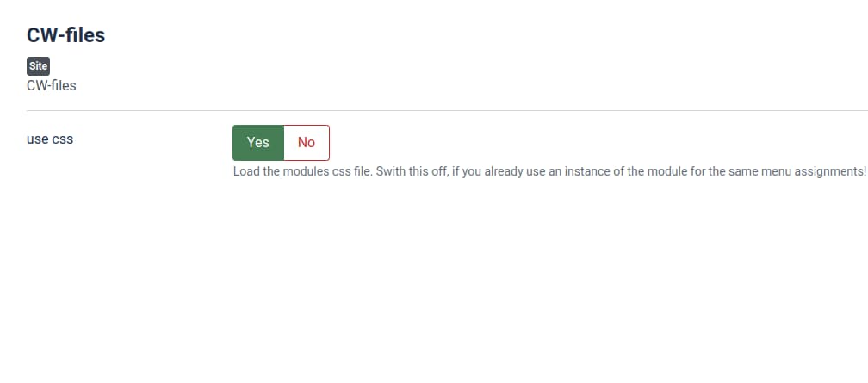This screenshot has height=383, width=868.
Task: Enable the use css Yes option
Action: click(x=258, y=143)
